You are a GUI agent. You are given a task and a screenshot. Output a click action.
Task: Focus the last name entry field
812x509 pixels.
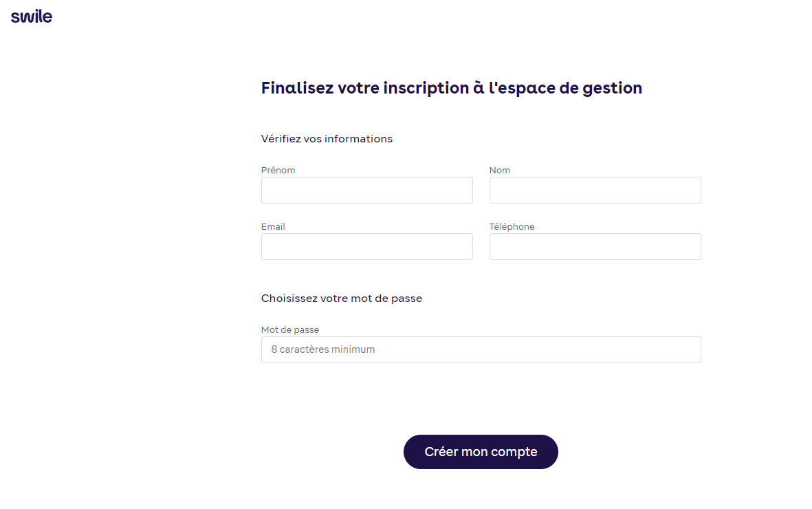pos(594,190)
